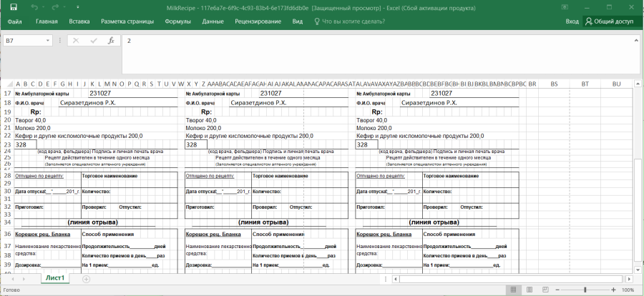The image size is (644, 296).
Task: Expand the Name Box dropdown arrow
Action: pos(48,41)
